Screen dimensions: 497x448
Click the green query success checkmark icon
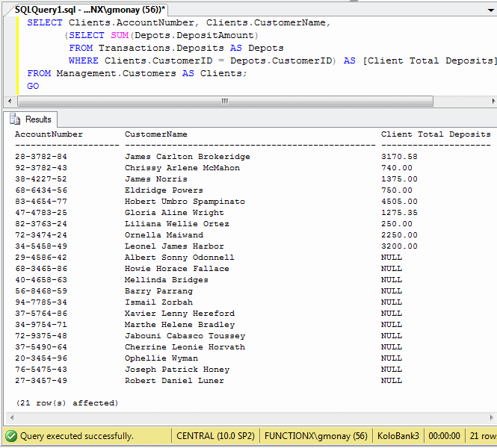tap(11, 436)
